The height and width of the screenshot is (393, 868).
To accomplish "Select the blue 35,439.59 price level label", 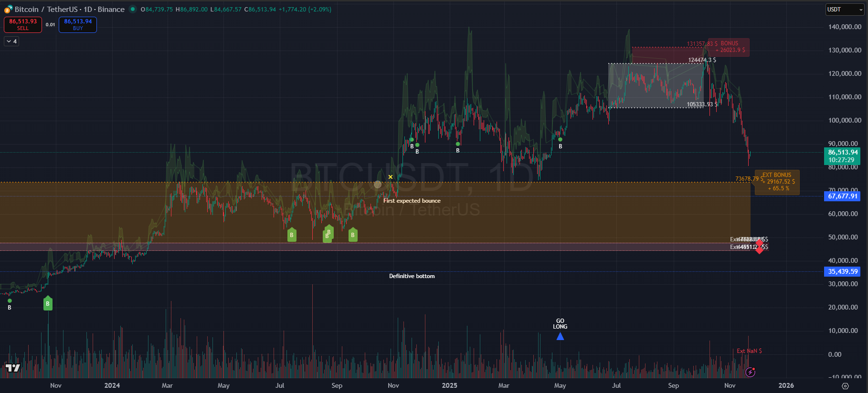I will click(x=842, y=271).
